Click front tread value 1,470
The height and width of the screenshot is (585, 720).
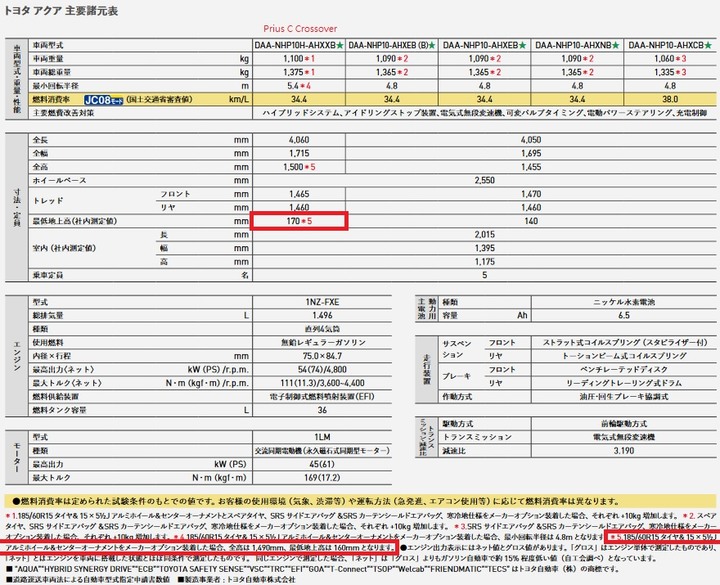(x=531, y=194)
